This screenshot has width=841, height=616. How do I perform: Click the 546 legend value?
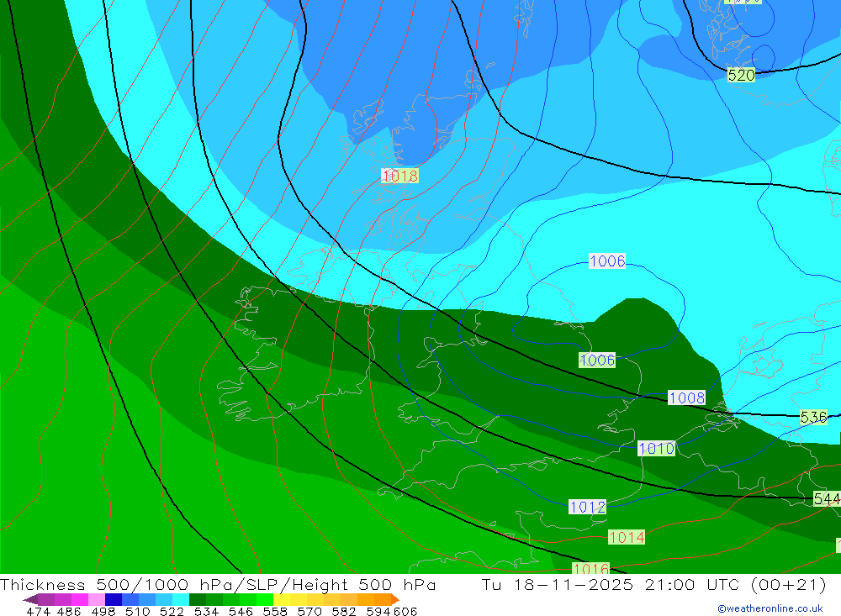[241, 612]
